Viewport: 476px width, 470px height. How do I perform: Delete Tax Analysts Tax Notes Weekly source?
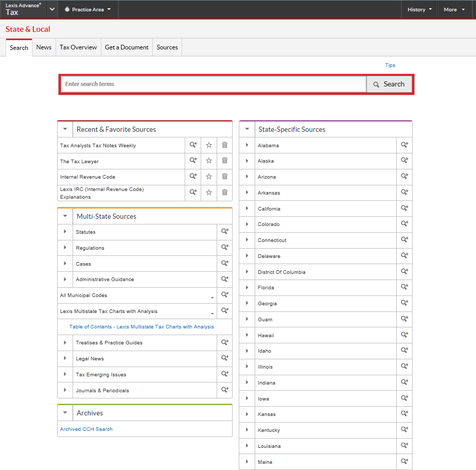pos(225,145)
